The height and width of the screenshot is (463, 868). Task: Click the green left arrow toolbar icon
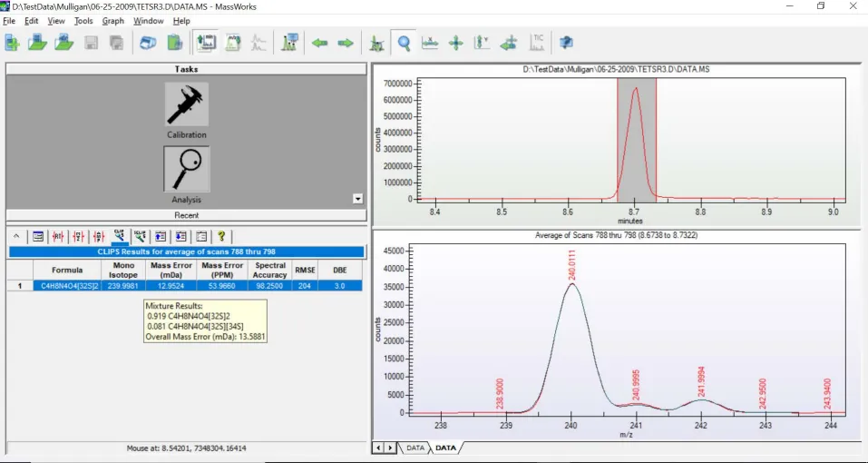coord(319,43)
